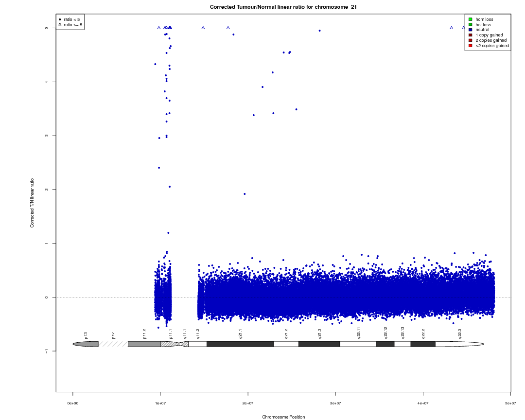The width and height of the screenshot is (525, 420).
Task: Click the green het loss legend swatch
Action: click(471, 24)
